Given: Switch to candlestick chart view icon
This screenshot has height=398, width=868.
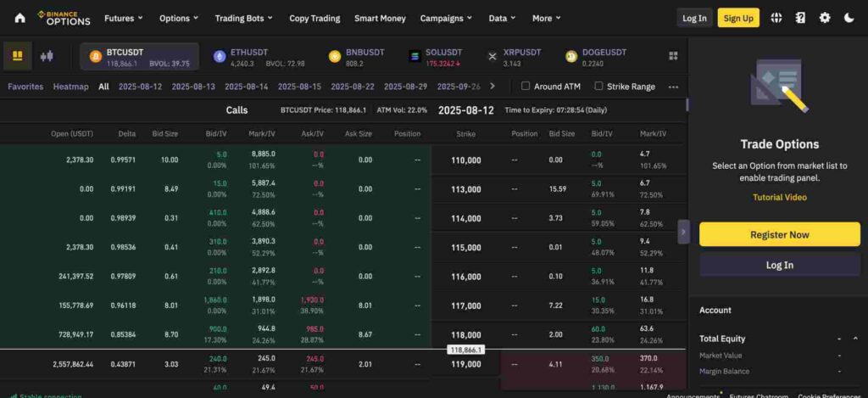Looking at the screenshot, I should [47, 56].
